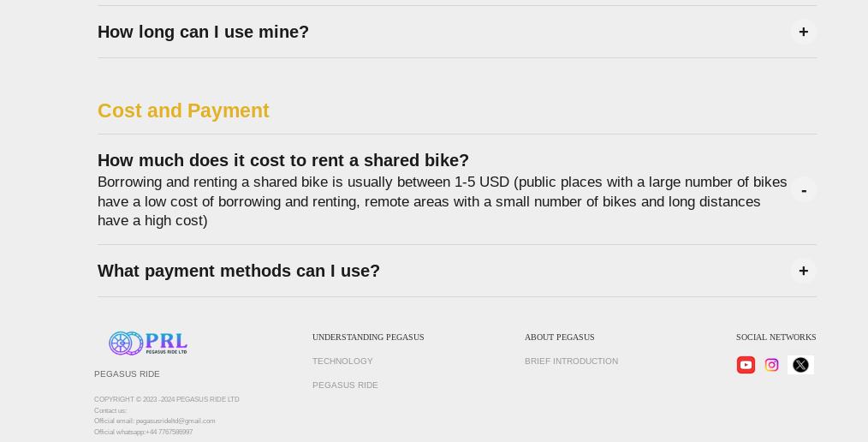Open the X (Twitter) social icon

pyautogui.click(x=800, y=365)
